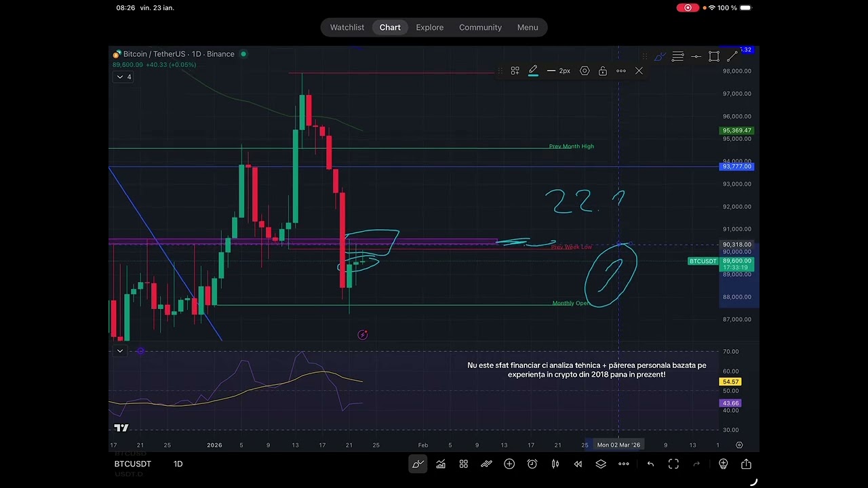Open more options in bottom toolbar
The image size is (868, 488).
[624, 464]
